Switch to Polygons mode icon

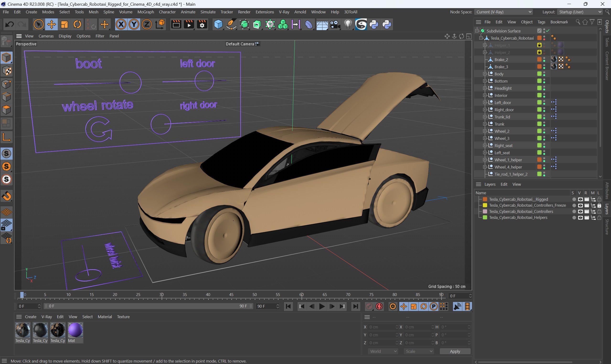click(6, 110)
